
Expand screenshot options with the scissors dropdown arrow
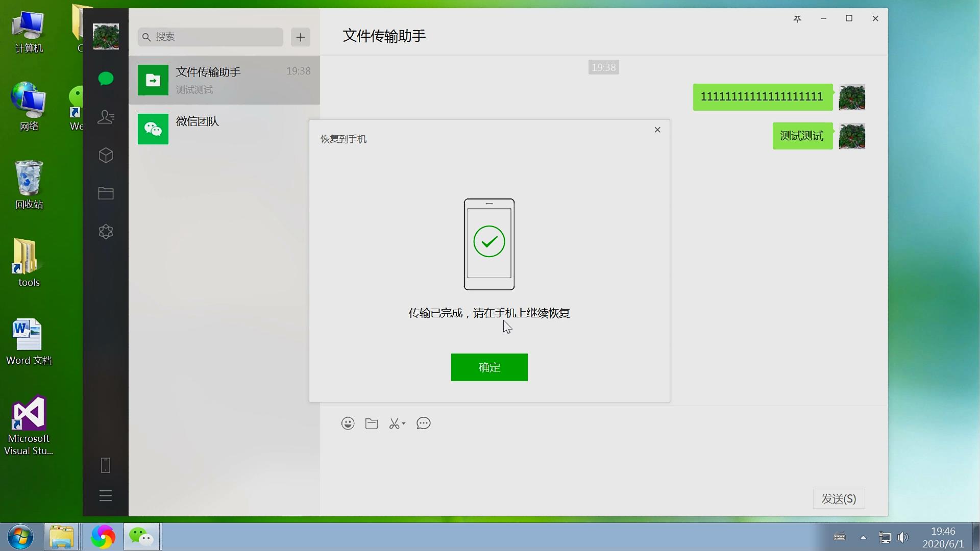click(x=403, y=424)
